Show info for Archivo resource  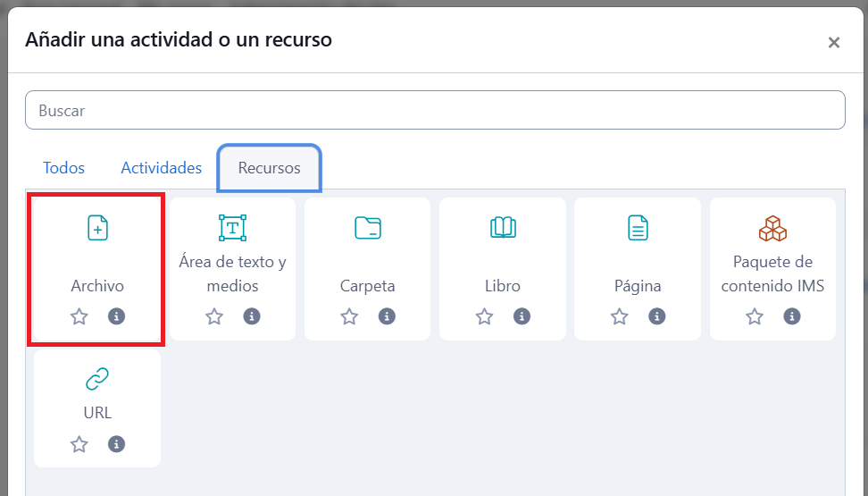click(116, 316)
